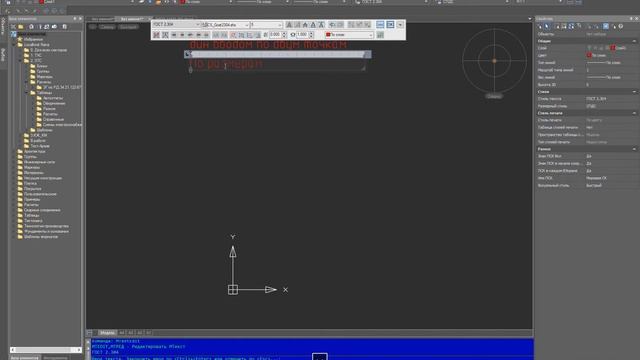Click the Сверху viewport view control
This screenshot has width=640, height=360.
pos(107,27)
